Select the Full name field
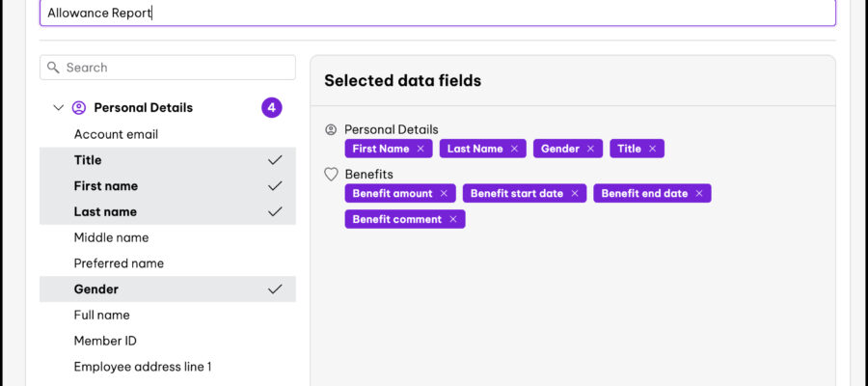This screenshot has height=386, width=868. pos(168,316)
